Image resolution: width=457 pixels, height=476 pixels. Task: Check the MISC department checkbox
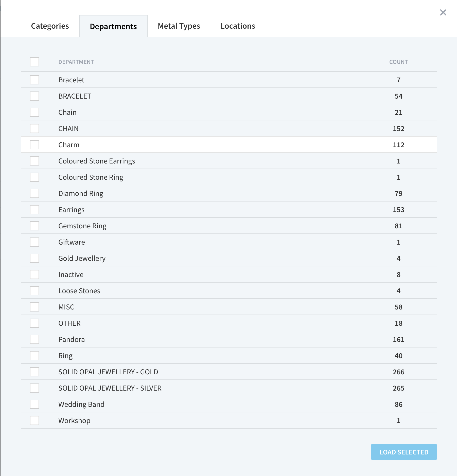(x=34, y=307)
